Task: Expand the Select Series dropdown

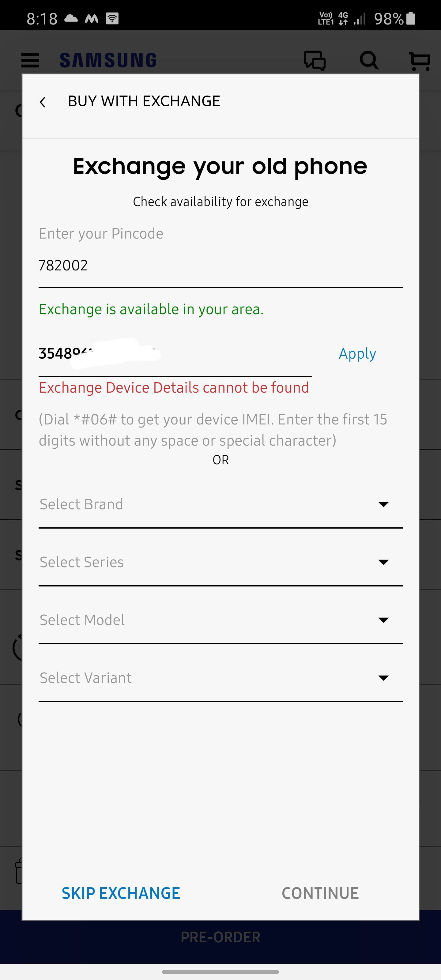Action: pos(221,562)
